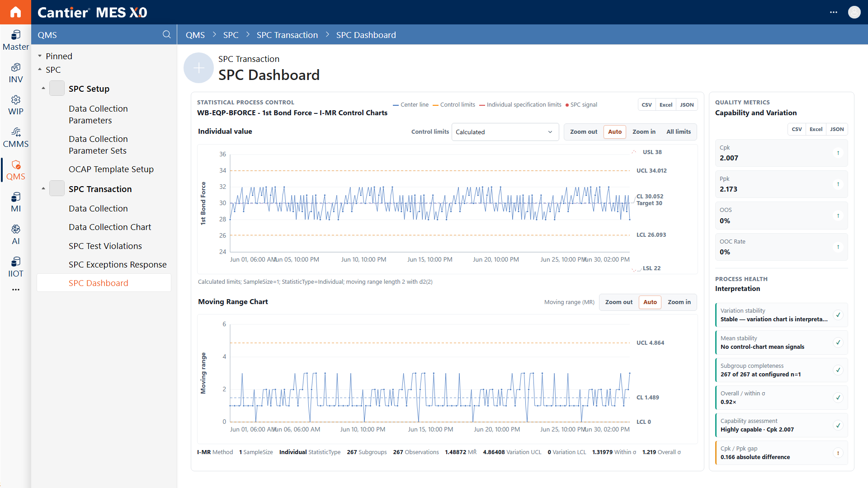Zoom out the Moving Range chart
Screen dimensions: 868x488
(618, 302)
